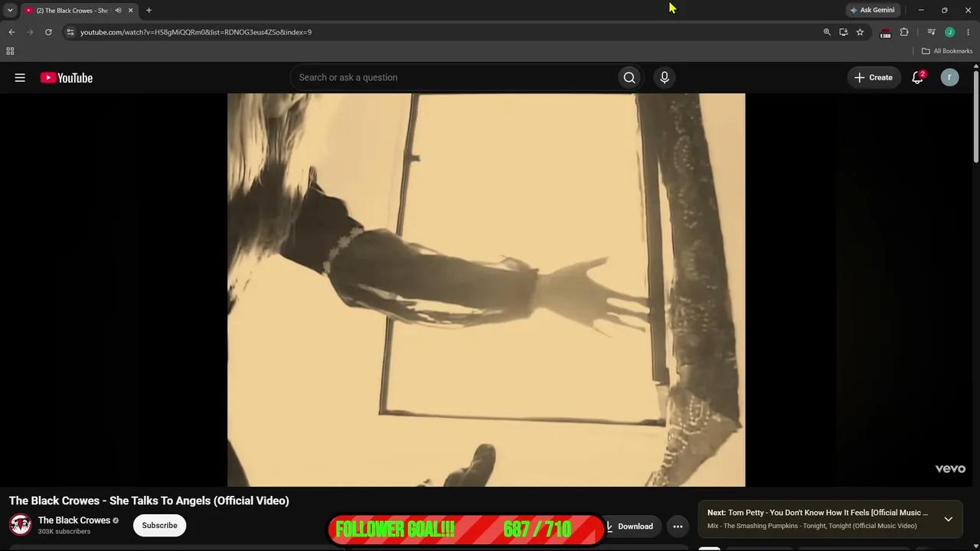Open the media controls music icon
980x551 pixels.
931,32
